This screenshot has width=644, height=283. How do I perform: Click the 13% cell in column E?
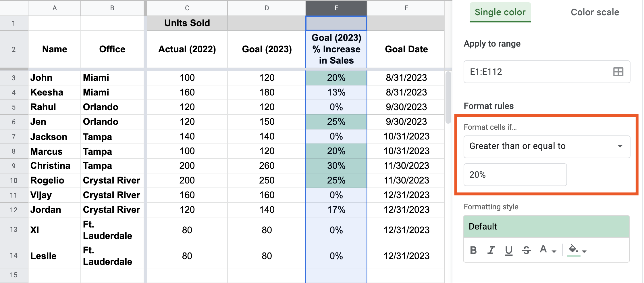[336, 92]
